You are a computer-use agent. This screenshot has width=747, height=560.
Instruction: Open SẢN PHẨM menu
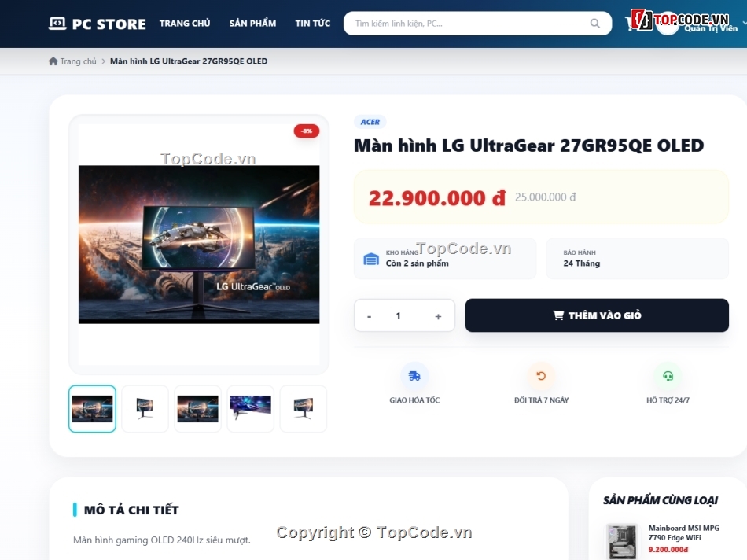(x=252, y=24)
